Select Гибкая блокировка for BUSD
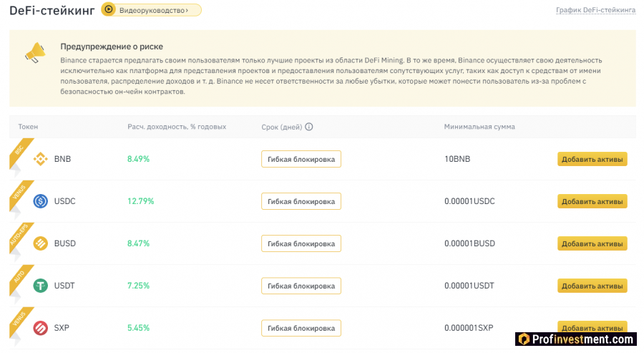 [x=301, y=243]
